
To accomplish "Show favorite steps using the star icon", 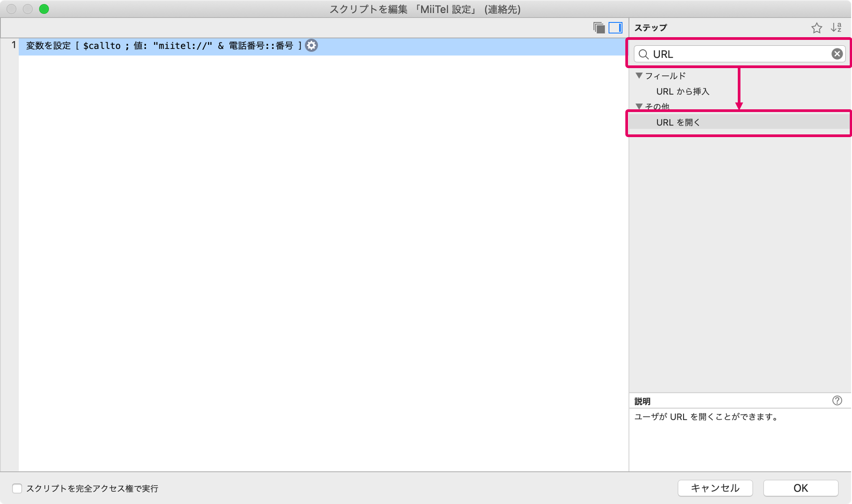I will [x=817, y=28].
